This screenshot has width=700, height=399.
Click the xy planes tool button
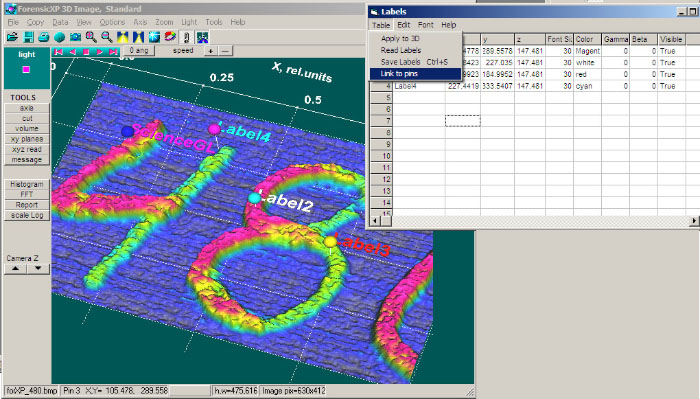pos(27,139)
